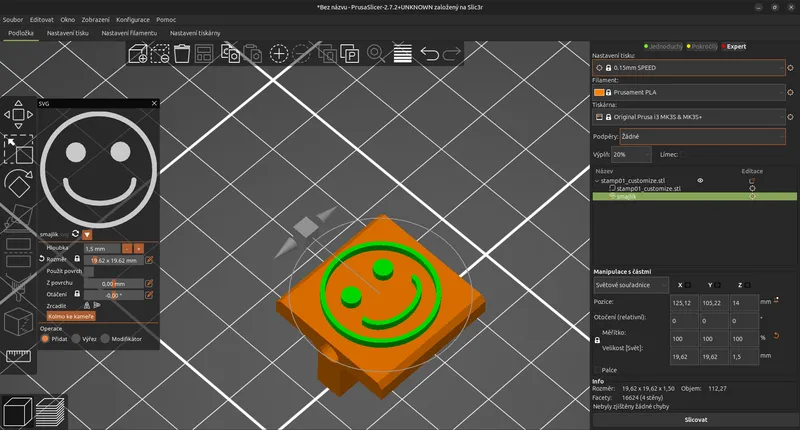The width and height of the screenshot is (800, 430).
Task: Undo the last action arrow
Action: [x=429, y=53]
